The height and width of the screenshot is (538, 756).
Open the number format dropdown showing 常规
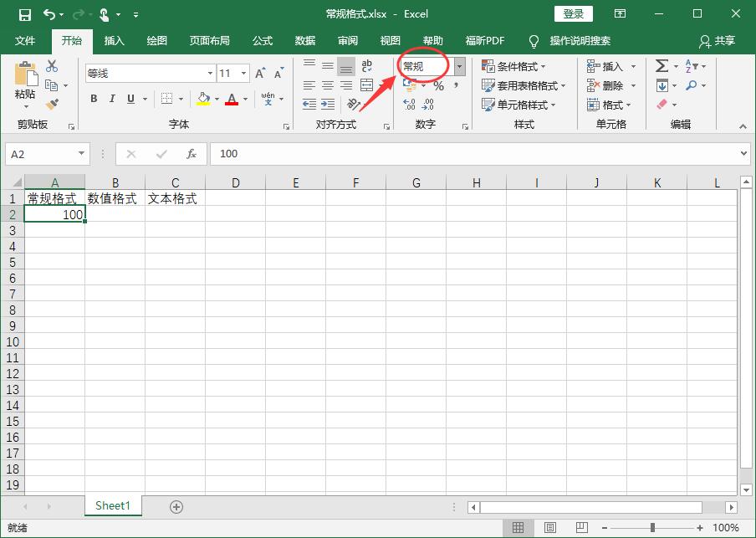point(459,66)
